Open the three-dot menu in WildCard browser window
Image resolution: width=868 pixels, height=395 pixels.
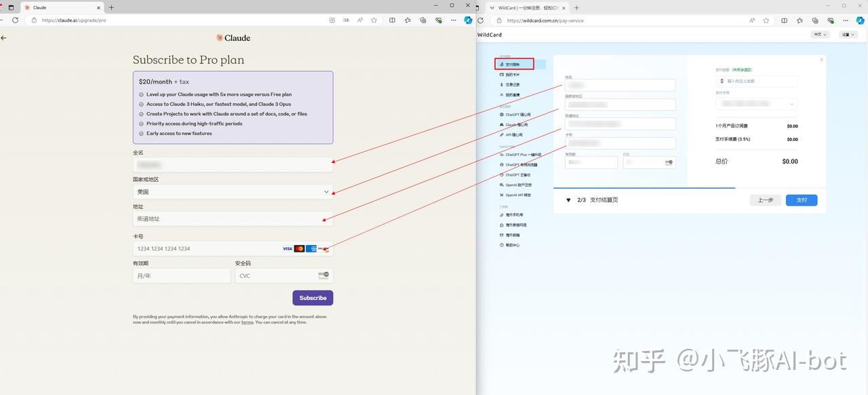[846, 20]
